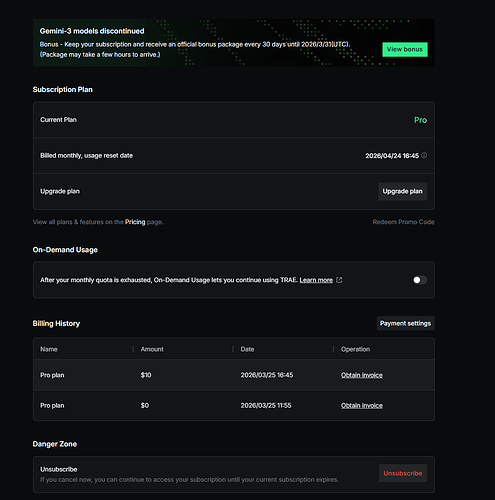495x500 pixels.
Task: Click the On-Demand Usage heading
Action: coord(65,250)
